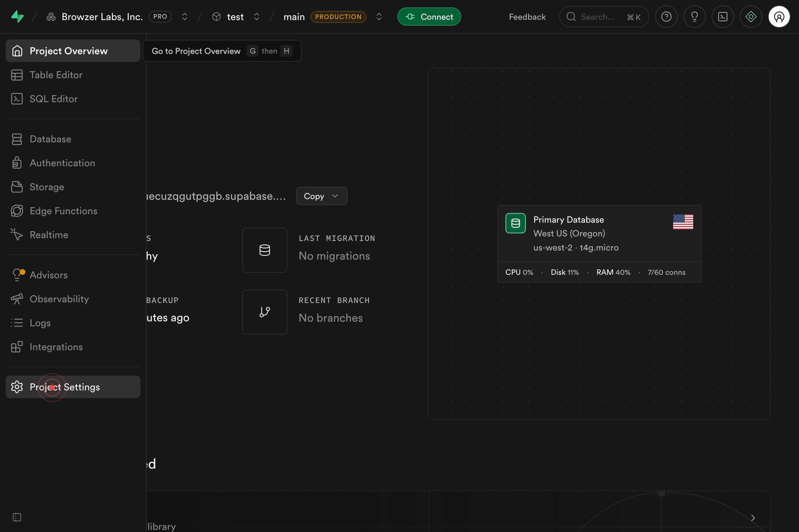Click the 'No migrations' text
Image resolution: width=799 pixels, height=532 pixels.
[x=334, y=256]
